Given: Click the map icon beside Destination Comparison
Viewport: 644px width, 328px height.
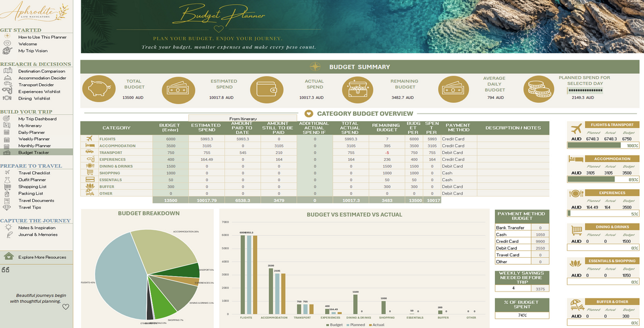Looking at the screenshot, I should [7, 71].
